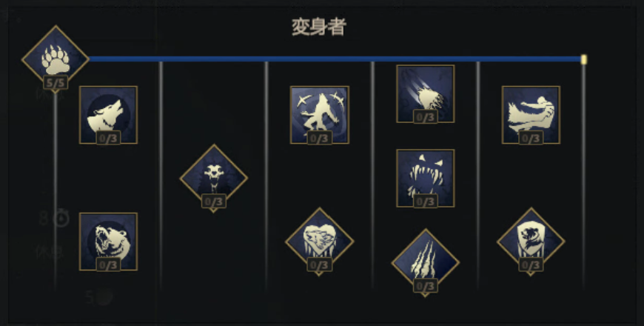Choose the wolf heart diamond skill
Viewport: 644px width, 326px height.
pos(320,242)
